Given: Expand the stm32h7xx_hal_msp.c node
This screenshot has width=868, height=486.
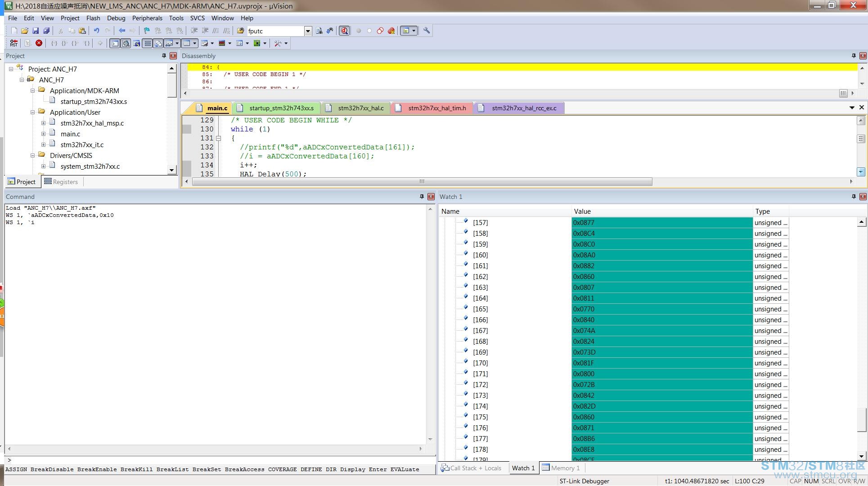Looking at the screenshot, I should [x=44, y=123].
